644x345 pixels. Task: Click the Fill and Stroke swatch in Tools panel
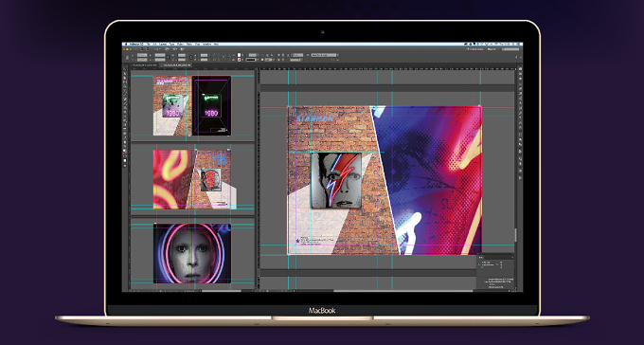tap(125, 152)
